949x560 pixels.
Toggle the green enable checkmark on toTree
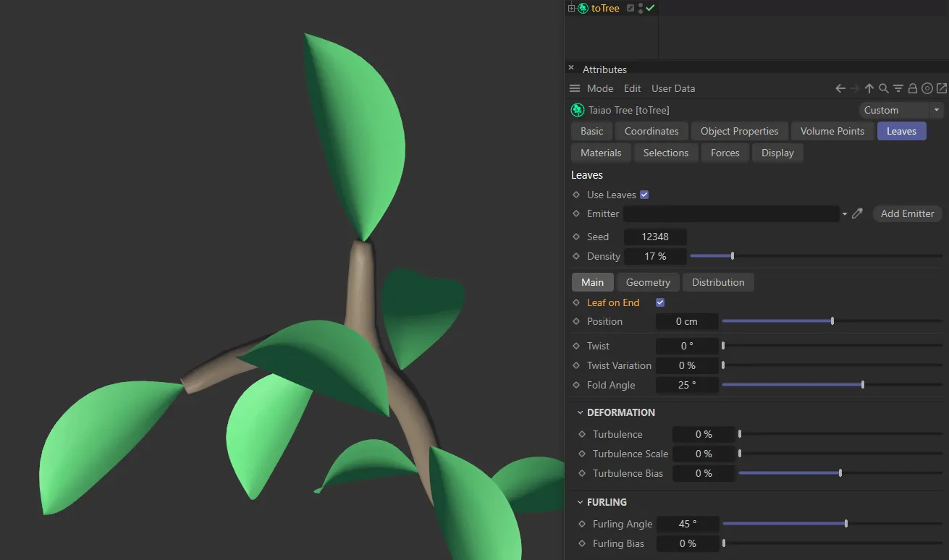tap(649, 8)
